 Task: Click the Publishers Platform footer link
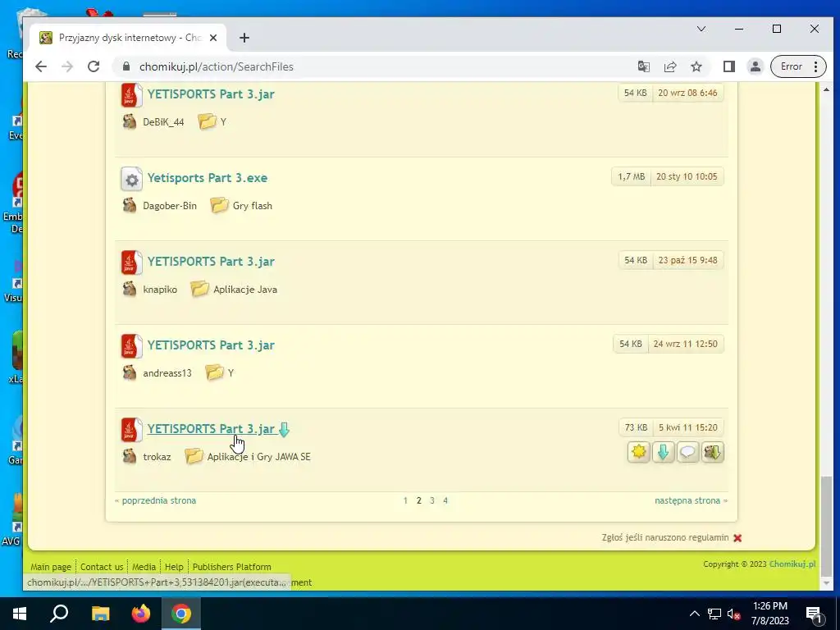[x=232, y=567]
